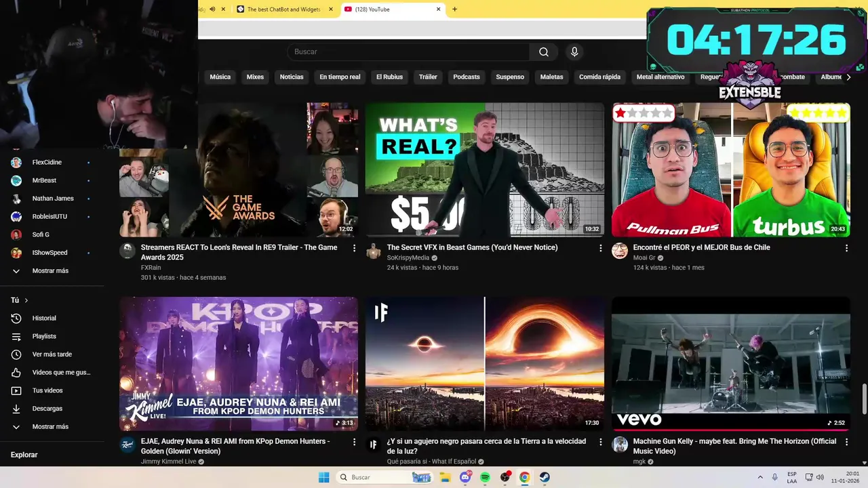Open the taskbar volume control
The image size is (868, 488).
point(820,477)
